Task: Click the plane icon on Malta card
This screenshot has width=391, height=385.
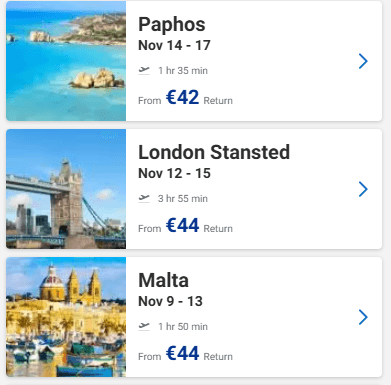Action: click(x=144, y=326)
